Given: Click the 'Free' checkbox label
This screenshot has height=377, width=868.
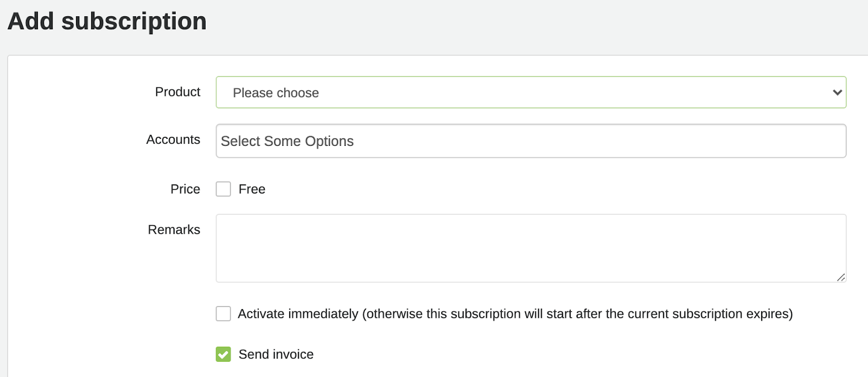Looking at the screenshot, I should tap(252, 189).
